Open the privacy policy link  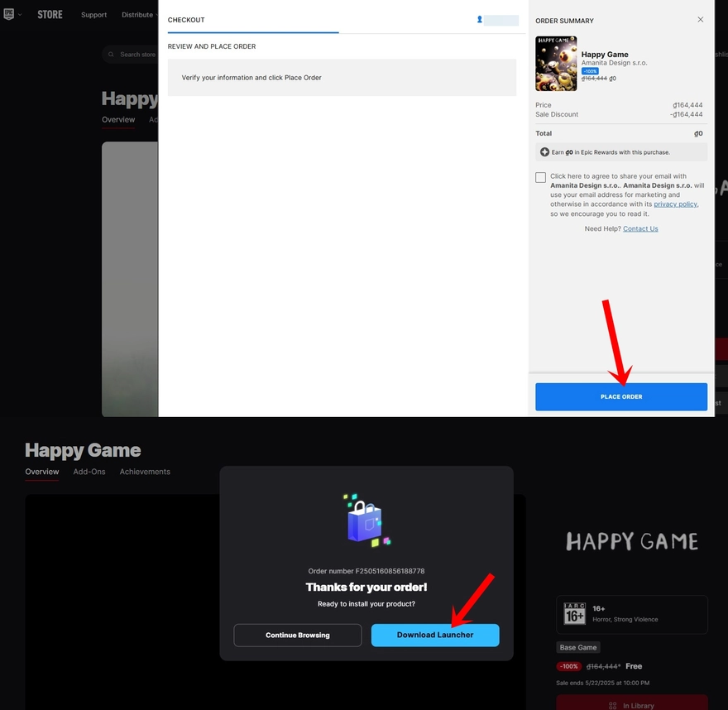coord(676,204)
